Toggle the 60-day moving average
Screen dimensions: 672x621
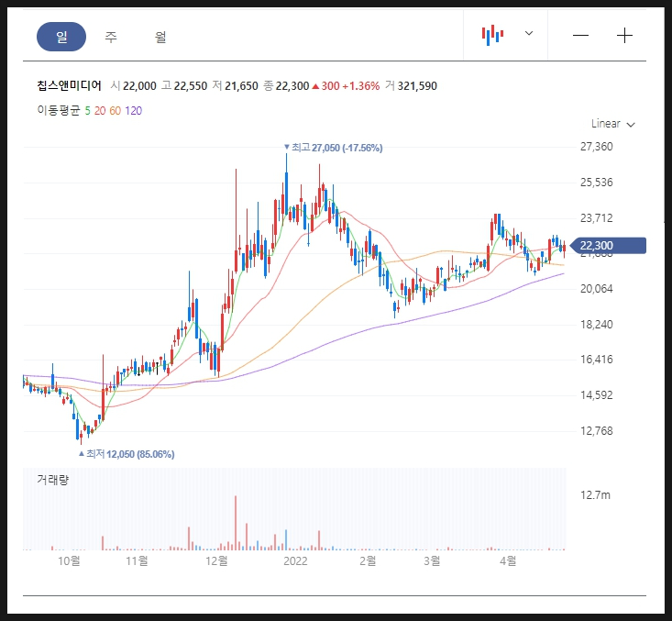point(115,111)
